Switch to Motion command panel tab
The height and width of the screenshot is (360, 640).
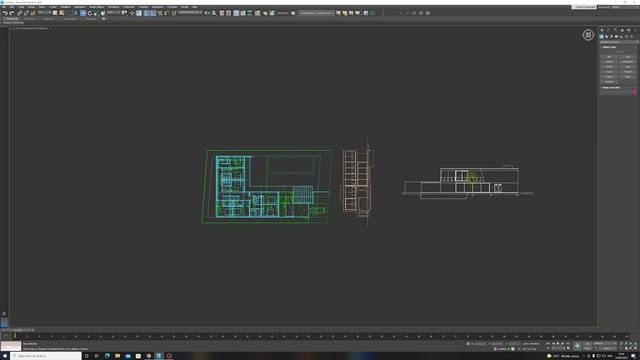(622, 30)
